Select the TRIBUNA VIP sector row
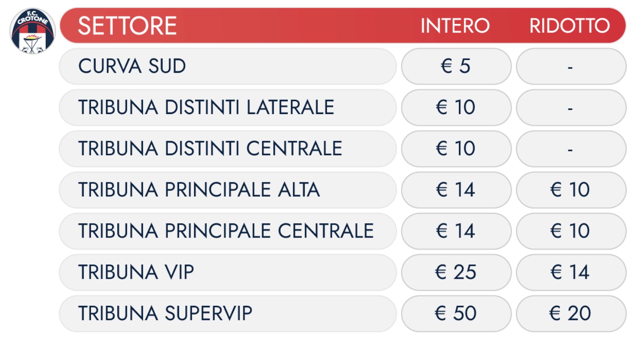 point(228,272)
